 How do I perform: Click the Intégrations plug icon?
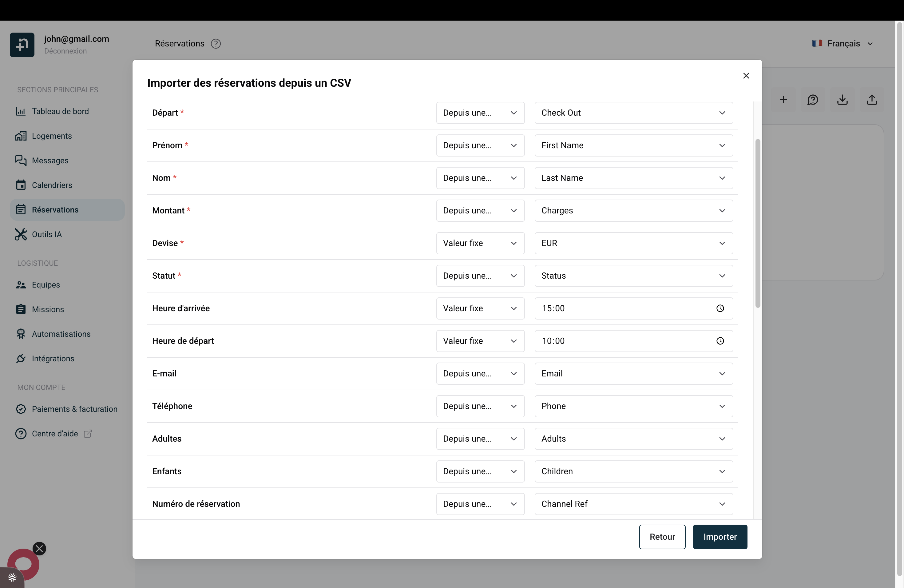coord(21,359)
